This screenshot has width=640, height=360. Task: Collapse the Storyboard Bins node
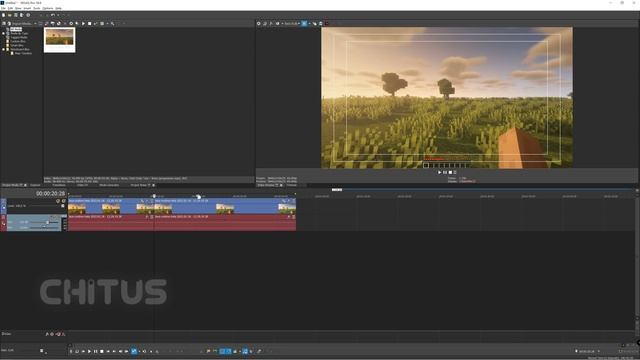[x=4, y=49]
